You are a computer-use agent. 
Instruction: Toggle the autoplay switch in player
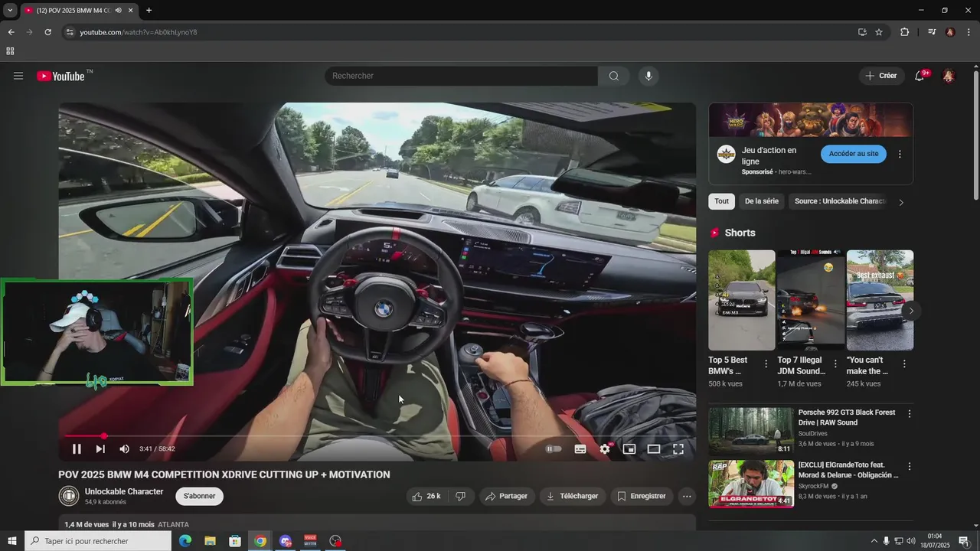pos(554,449)
